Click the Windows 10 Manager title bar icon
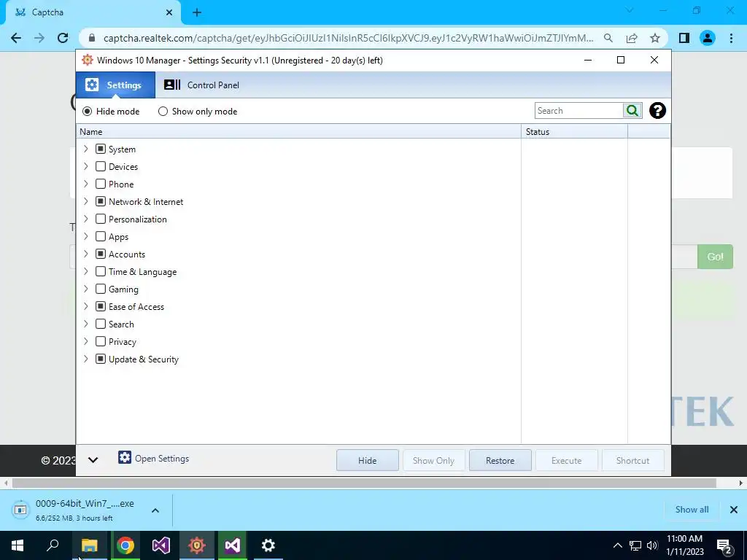 click(88, 60)
